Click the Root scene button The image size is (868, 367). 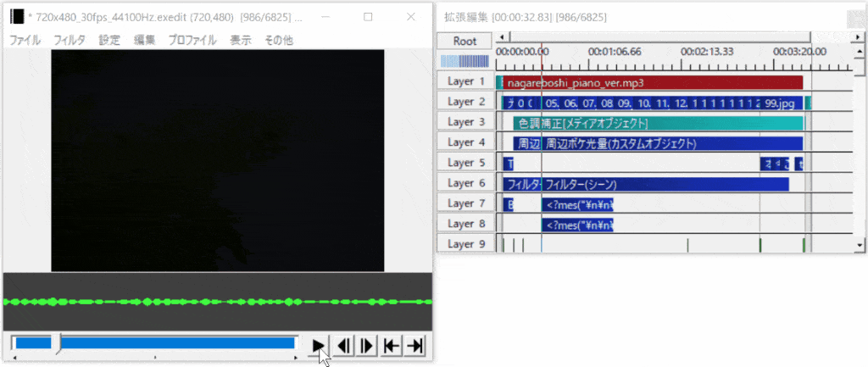465,41
